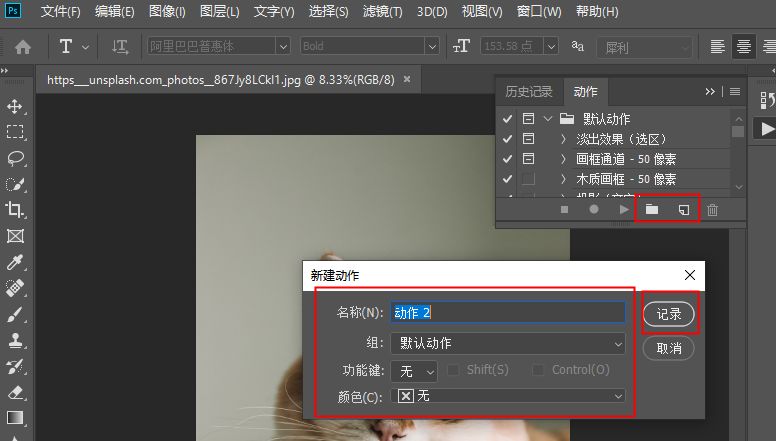Select the Clone Stamp tool
Viewport: 776px width, 441px height.
[15, 340]
